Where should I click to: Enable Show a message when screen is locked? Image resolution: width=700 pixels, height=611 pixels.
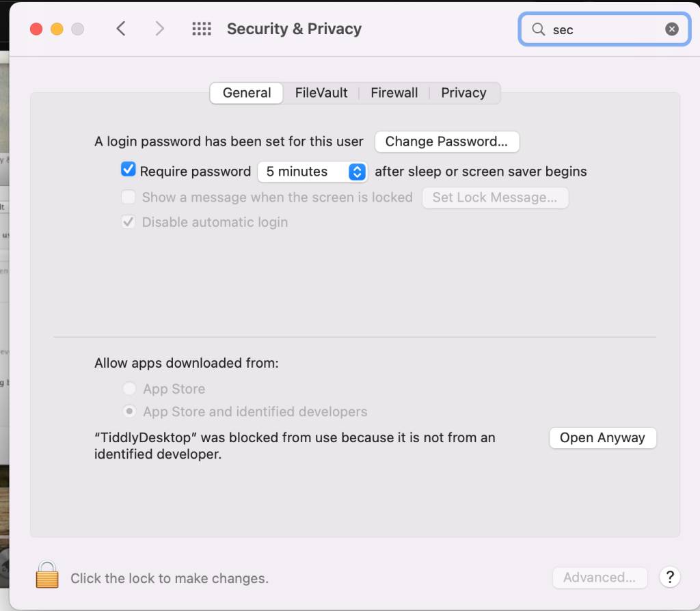129,198
